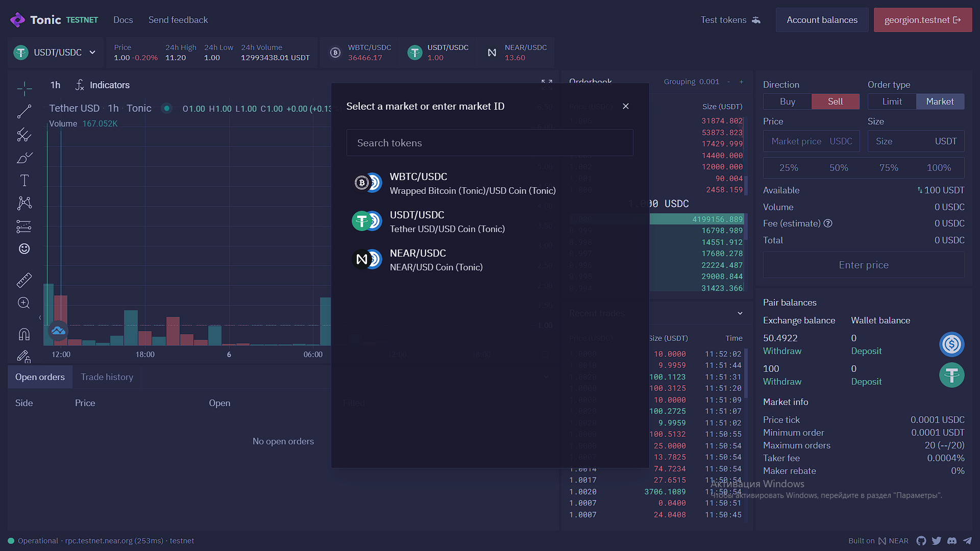Select the ruler measure tool

click(x=24, y=280)
